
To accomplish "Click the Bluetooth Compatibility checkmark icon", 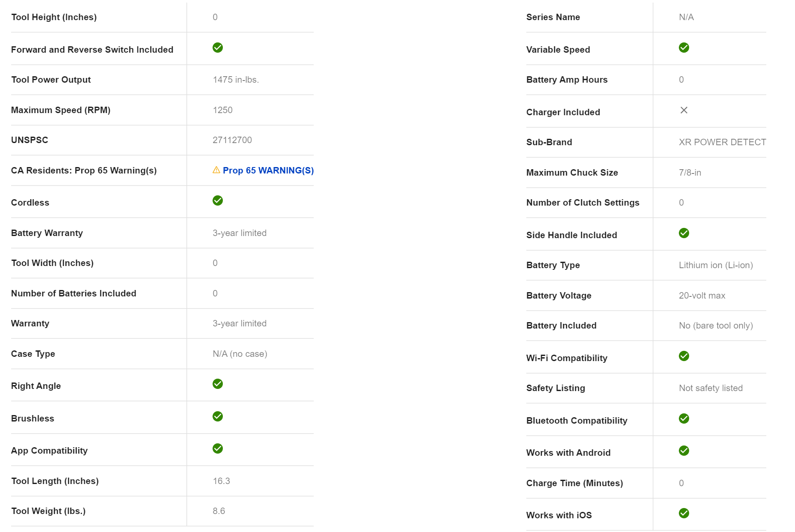I will pos(684,418).
